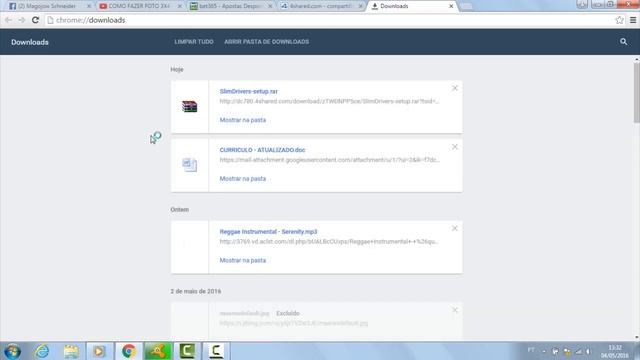Open CURRICULO - ATUALIZADO.doc file link
This screenshot has height=360, width=640.
262,150
